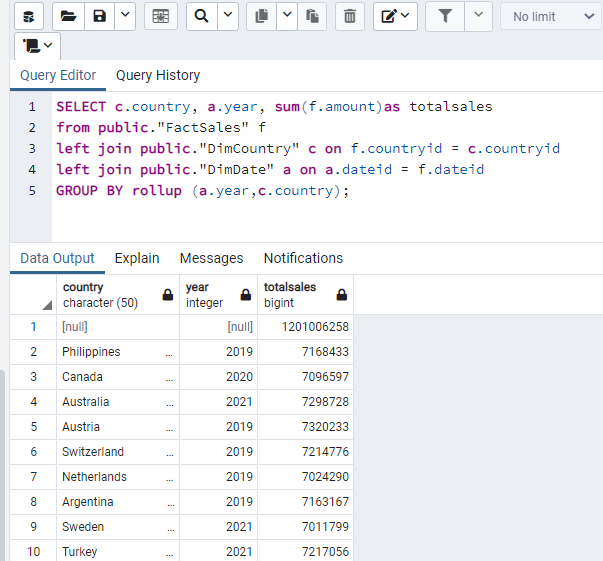Open the scratch pad macros dropdown button
This screenshot has width=603, height=561.
[x=37, y=46]
